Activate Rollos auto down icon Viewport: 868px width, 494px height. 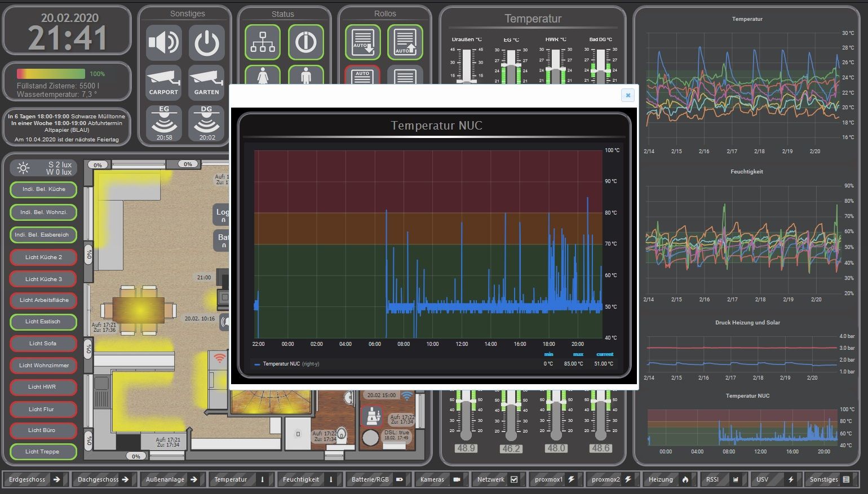[362, 42]
